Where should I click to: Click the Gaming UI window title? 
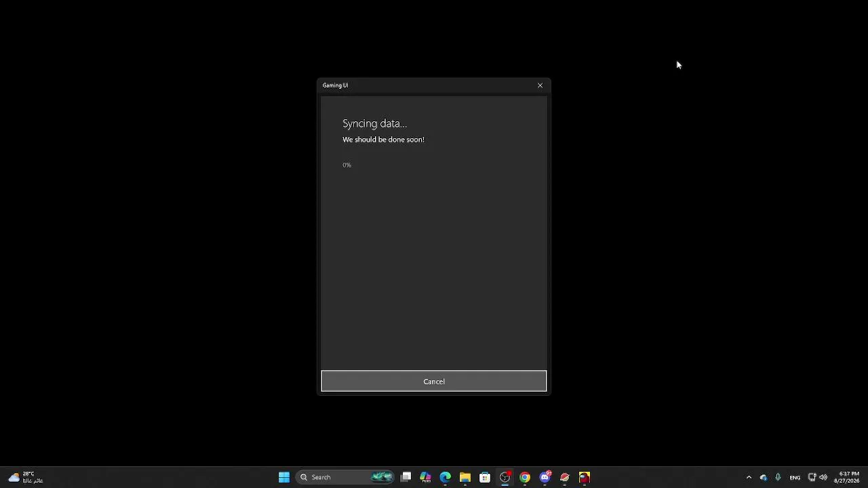click(335, 85)
